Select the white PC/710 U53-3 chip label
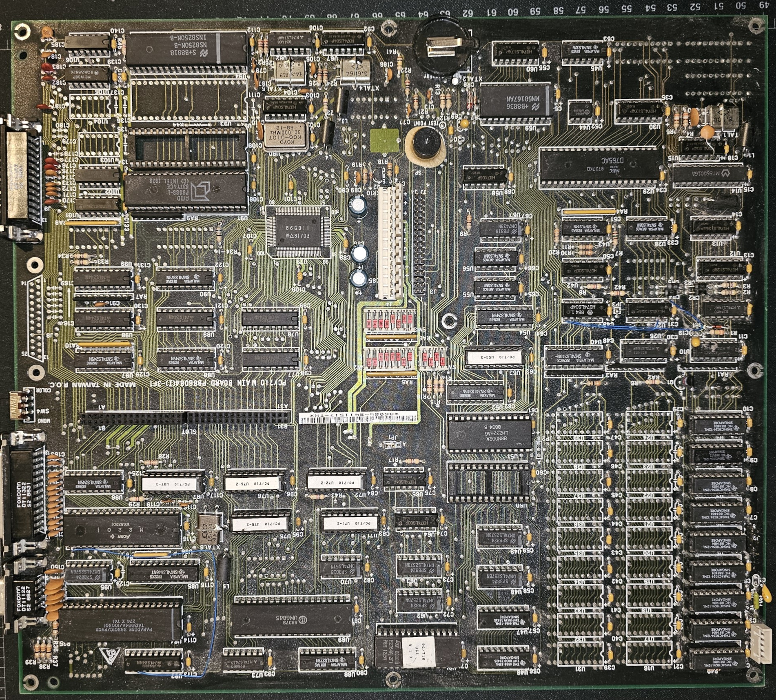The width and height of the screenshot is (776, 700). [x=494, y=357]
